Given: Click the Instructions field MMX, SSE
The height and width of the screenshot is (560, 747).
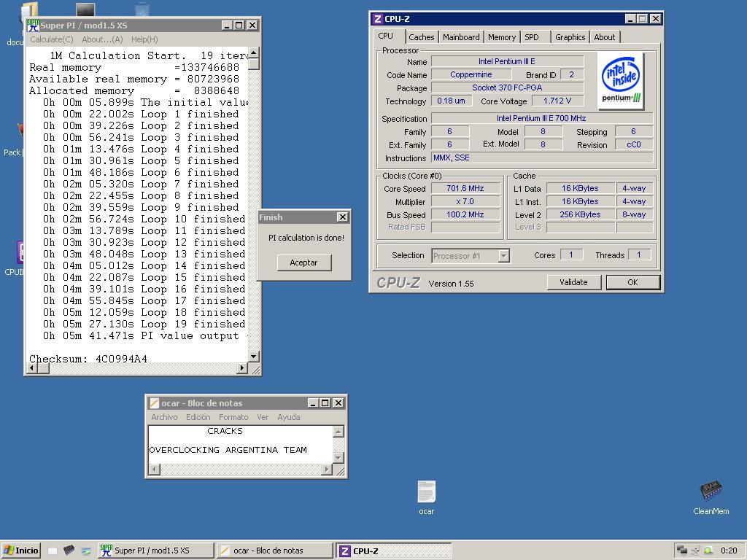Looking at the screenshot, I should (542, 157).
